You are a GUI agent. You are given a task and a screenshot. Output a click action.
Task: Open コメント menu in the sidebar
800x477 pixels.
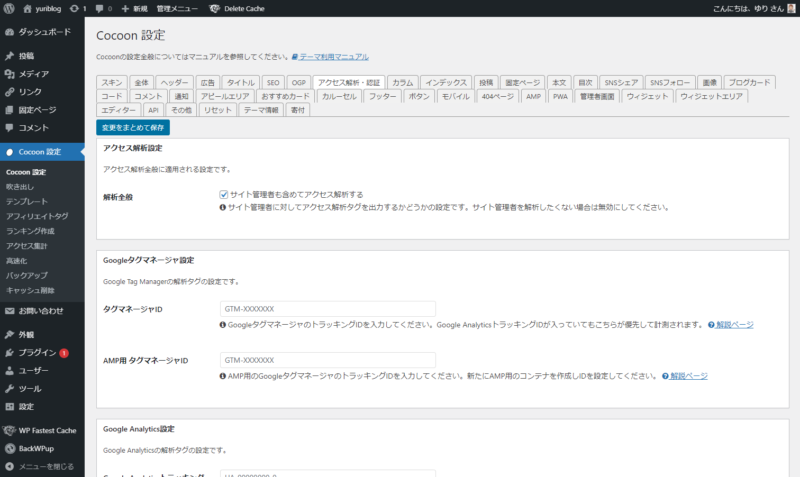(42, 128)
